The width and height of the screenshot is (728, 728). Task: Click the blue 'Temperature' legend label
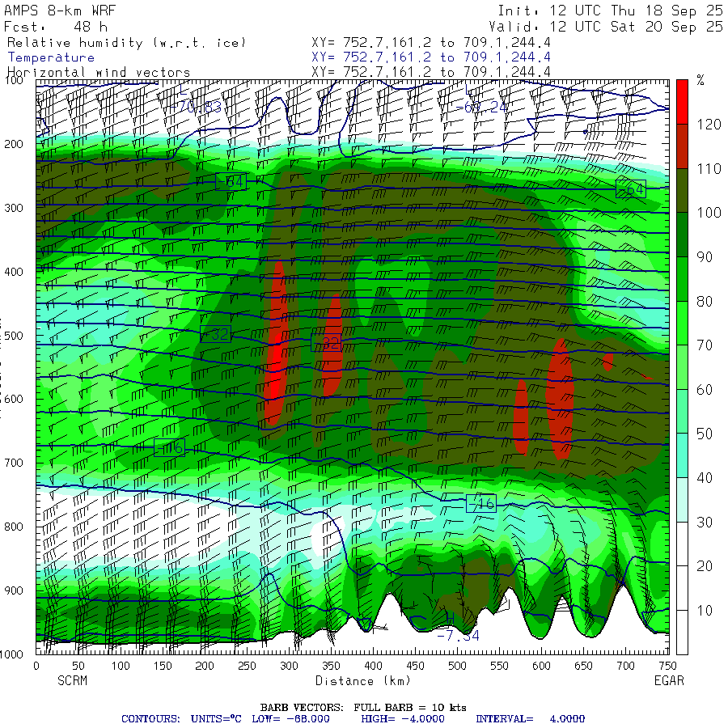pyautogui.click(x=51, y=57)
